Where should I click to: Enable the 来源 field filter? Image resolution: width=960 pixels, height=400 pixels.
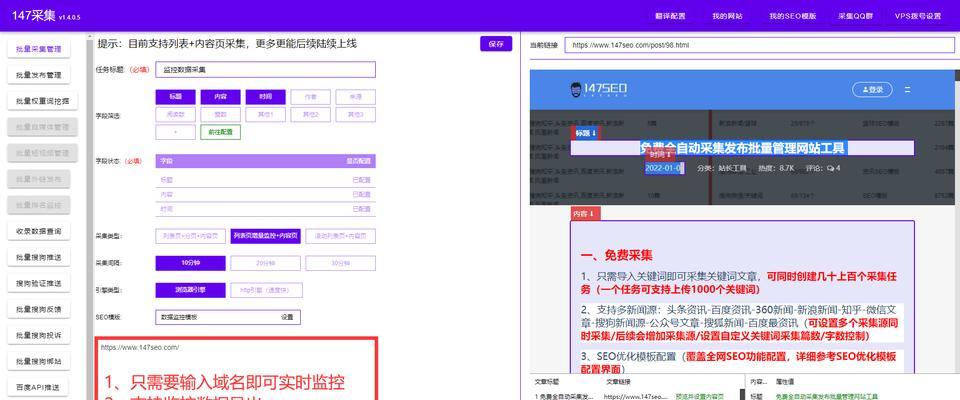pyautogui.click(x=356, y=97)
